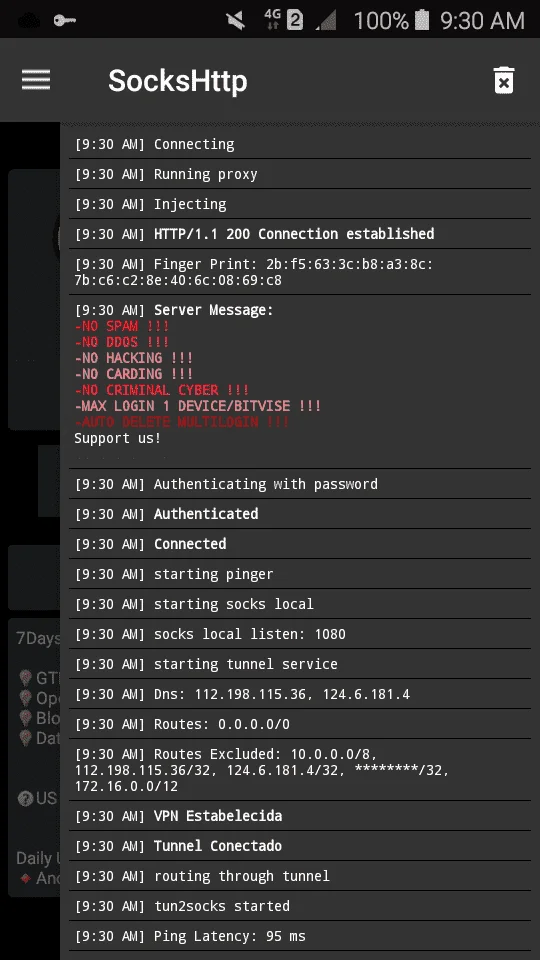Screen dimensions: 540x960
Task: Select '-MAX LOGIN 1 DEVICE/BITVISE !!!' line
Action: click(198, 406)
